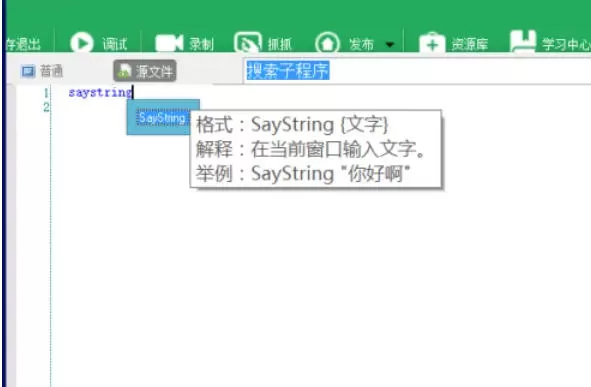
Task: Select SayString from autocomplete list
Action: [162, 118]
